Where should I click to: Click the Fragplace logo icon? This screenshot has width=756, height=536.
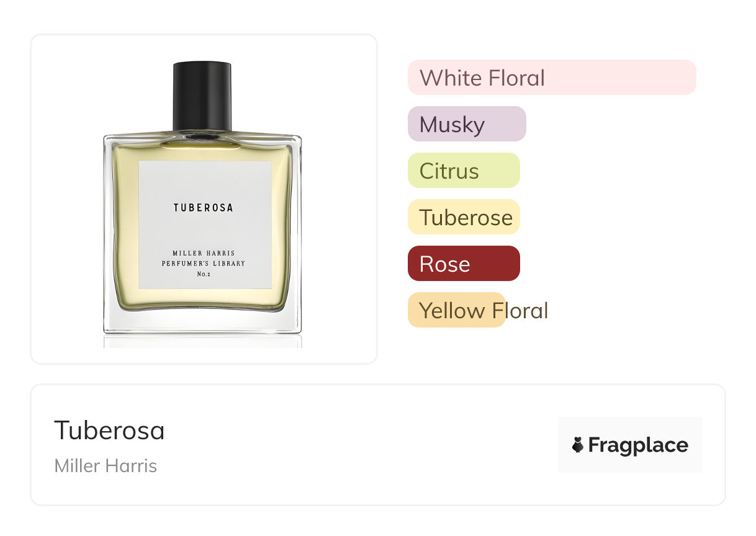pos(578,445)
